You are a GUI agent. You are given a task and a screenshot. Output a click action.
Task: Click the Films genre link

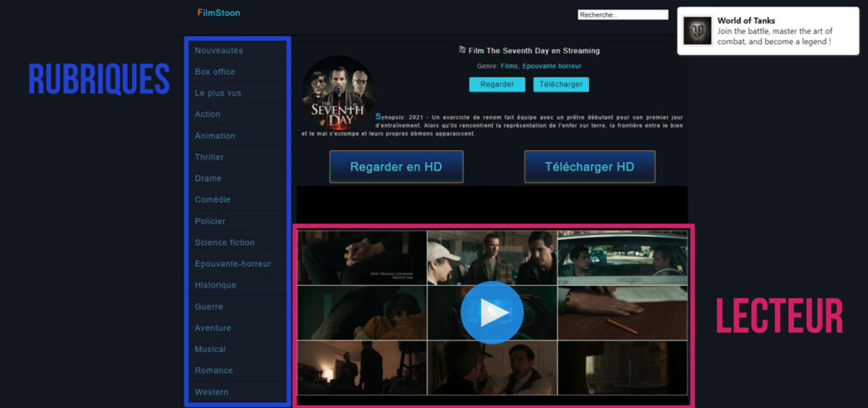pyautogui.click(x=509, y=66)
